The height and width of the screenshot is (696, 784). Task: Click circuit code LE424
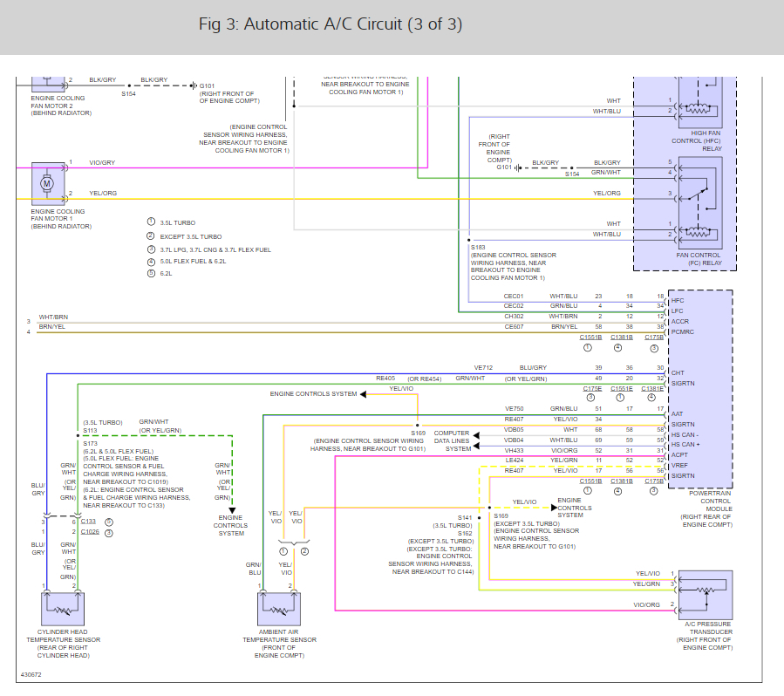tap(514, 460)
